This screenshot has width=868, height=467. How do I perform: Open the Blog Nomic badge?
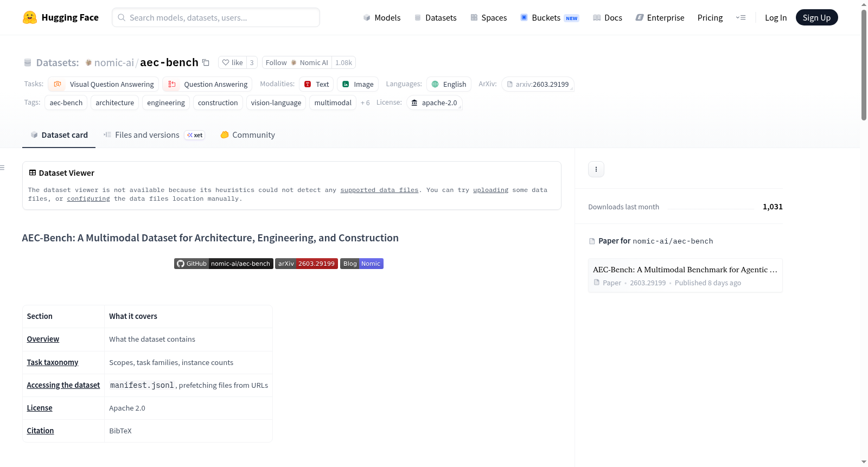362,264
